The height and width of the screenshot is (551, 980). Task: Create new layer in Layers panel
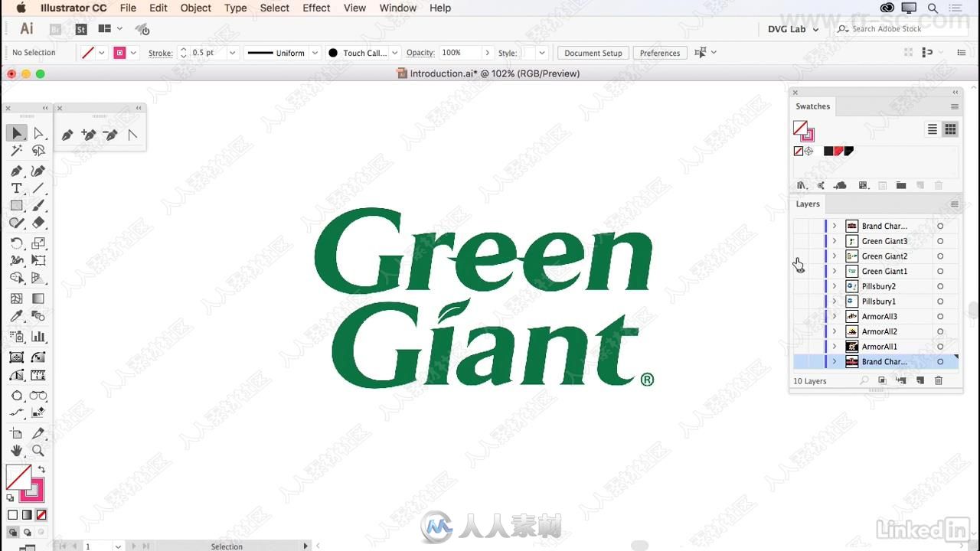(x=920, y=380)
